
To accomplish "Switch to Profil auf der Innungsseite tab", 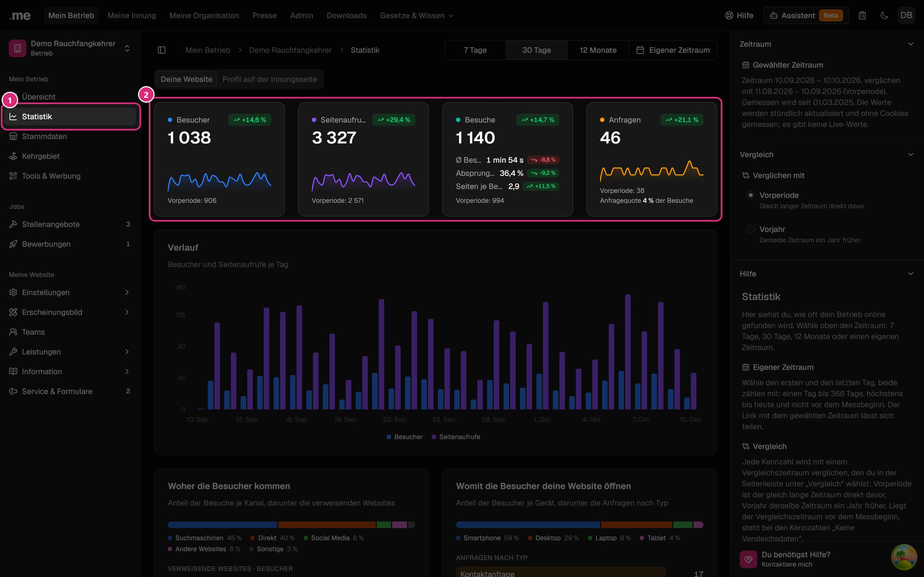I will [269, 79].
